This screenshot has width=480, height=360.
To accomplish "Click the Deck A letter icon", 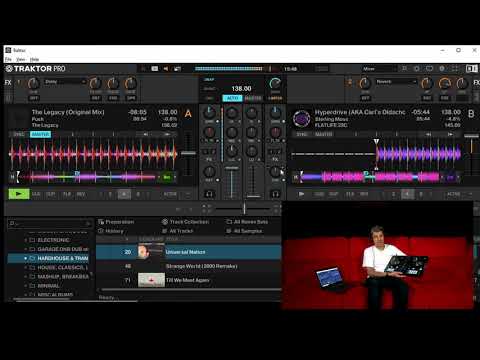I will (188, 114).
